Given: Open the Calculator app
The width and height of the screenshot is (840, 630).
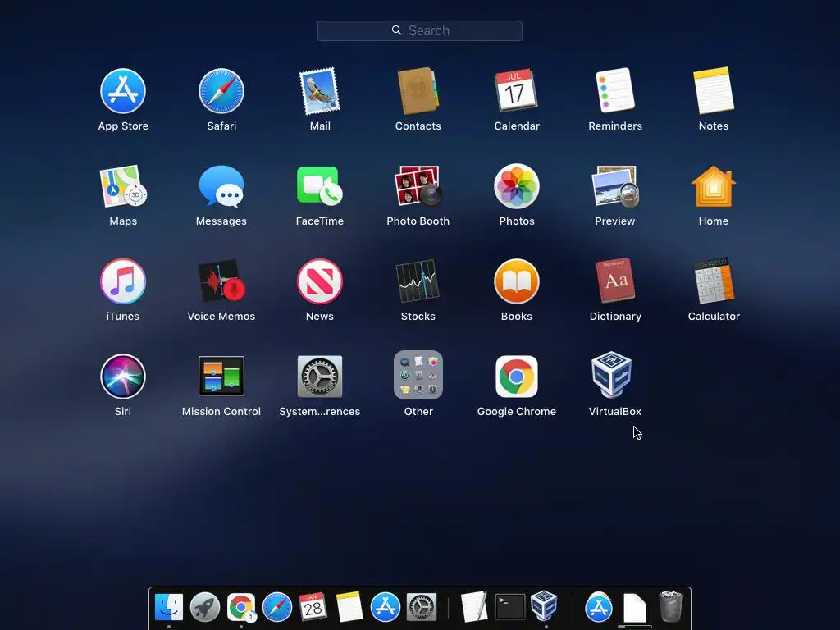Looking at the screenshot, I should point(714,281).
